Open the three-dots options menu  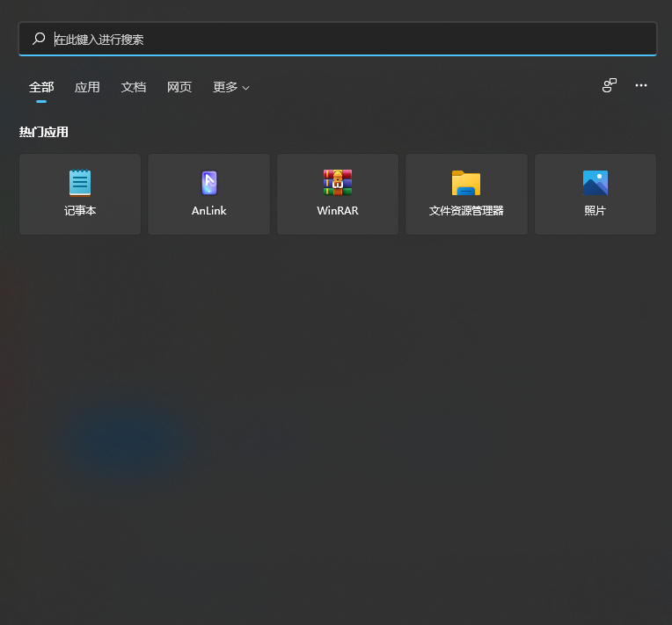pos(641,85)
